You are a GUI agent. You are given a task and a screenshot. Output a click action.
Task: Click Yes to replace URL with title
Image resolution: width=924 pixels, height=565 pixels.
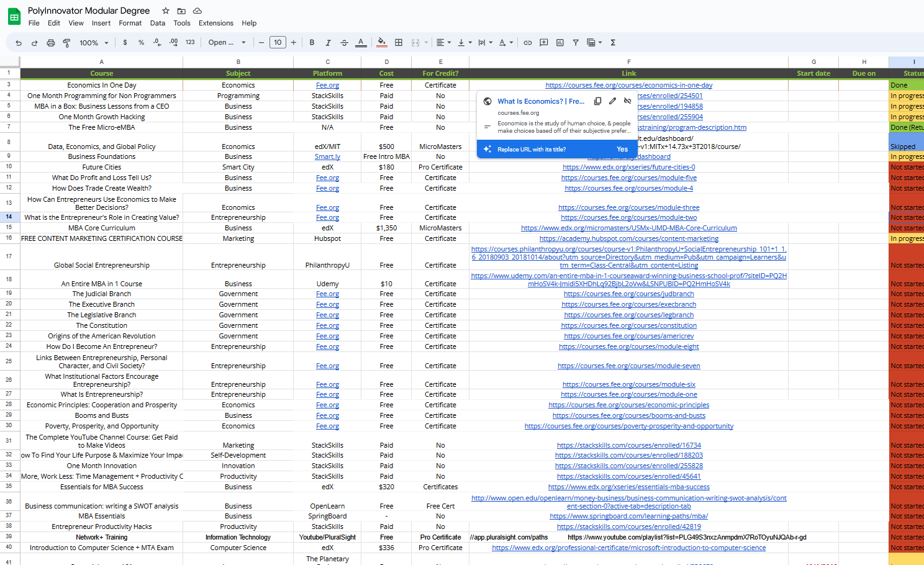point(622,149)
